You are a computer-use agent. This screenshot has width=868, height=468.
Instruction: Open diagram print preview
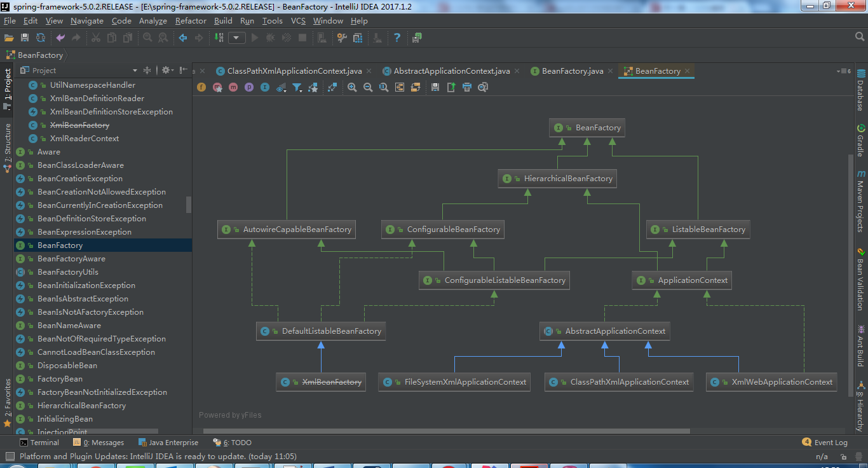[483, 87]
